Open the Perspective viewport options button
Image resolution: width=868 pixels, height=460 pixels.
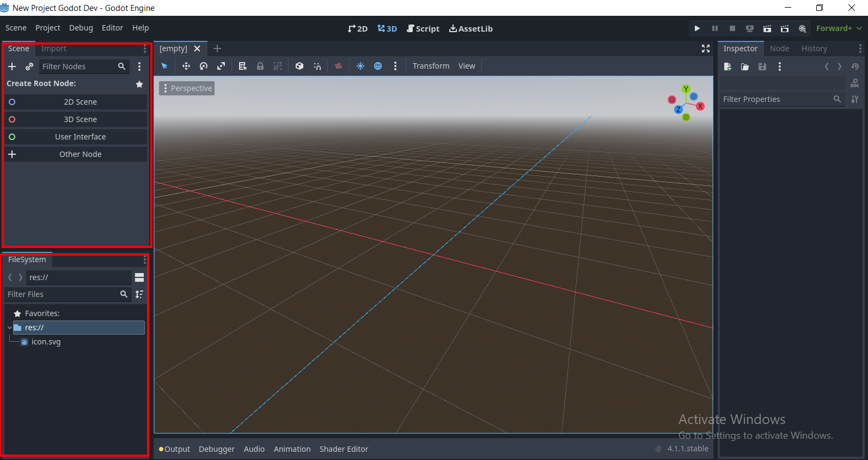click(187, 88)
